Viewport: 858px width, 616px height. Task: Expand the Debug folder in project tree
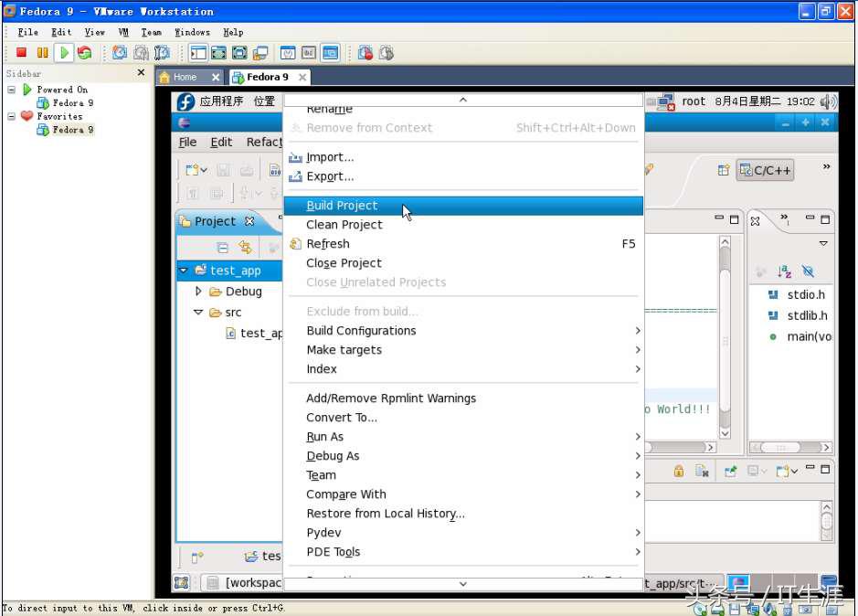(199, 292)
